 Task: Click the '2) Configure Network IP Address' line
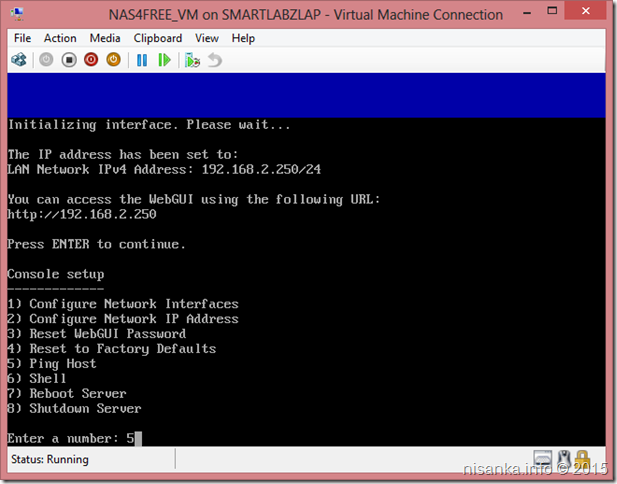click(123, 319)
